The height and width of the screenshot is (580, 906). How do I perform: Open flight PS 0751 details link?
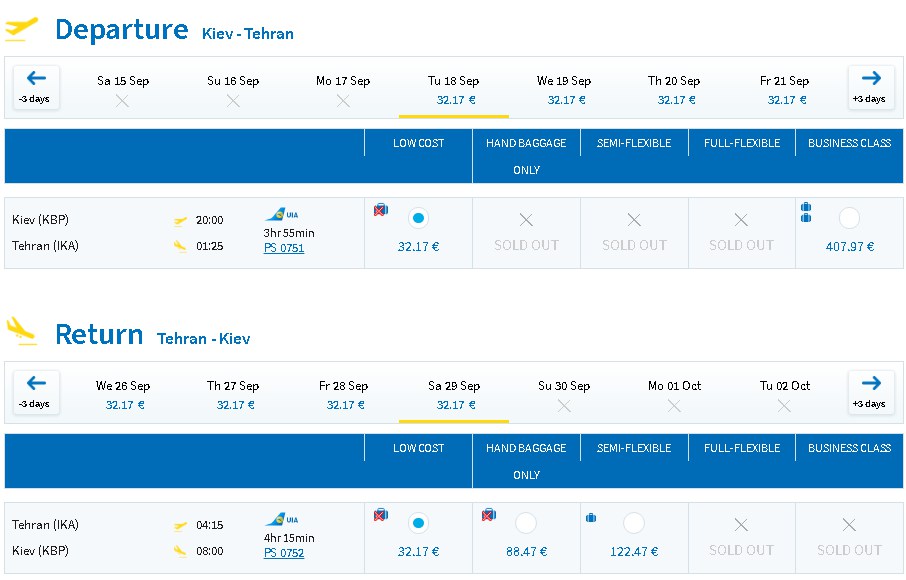(x=284, y=248)
